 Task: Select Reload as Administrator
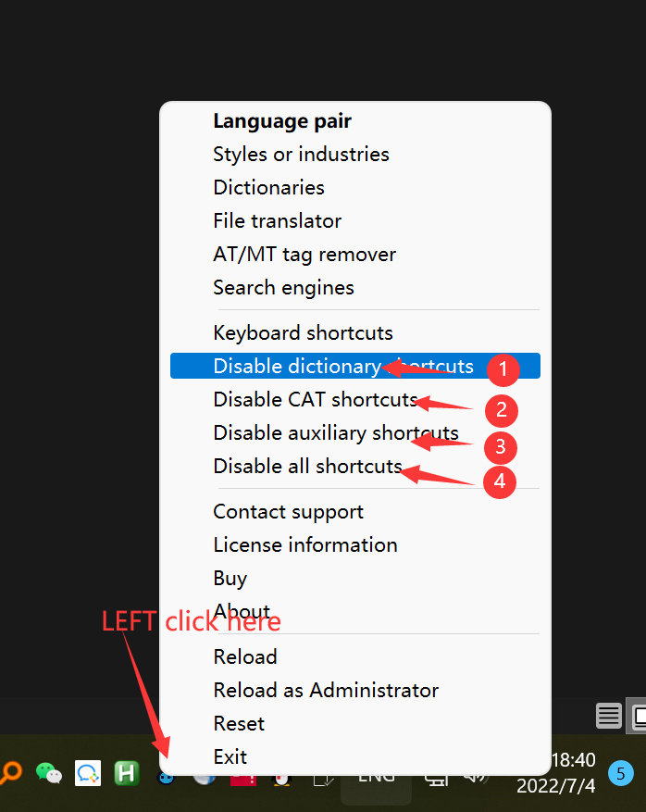pyautogui.click(x=326, y=690)
